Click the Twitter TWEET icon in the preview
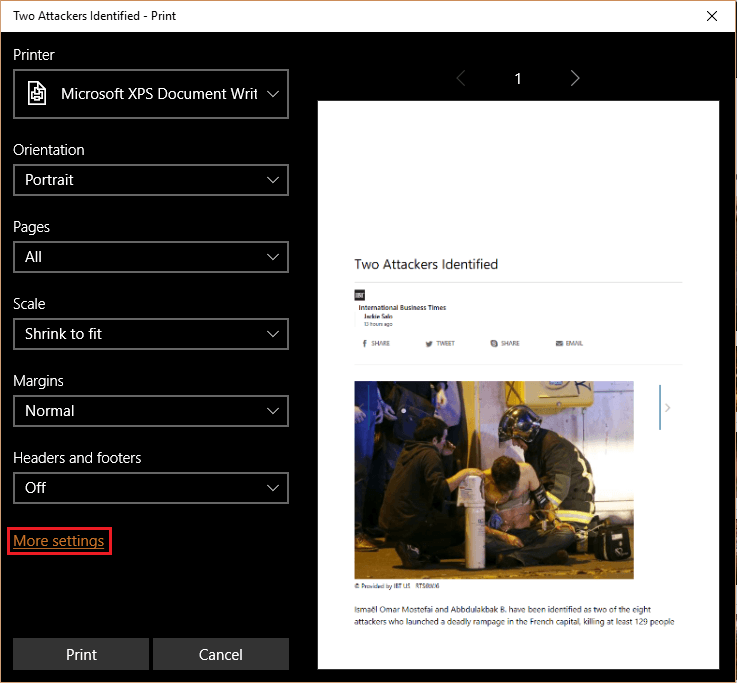 (x=429, y=344)
